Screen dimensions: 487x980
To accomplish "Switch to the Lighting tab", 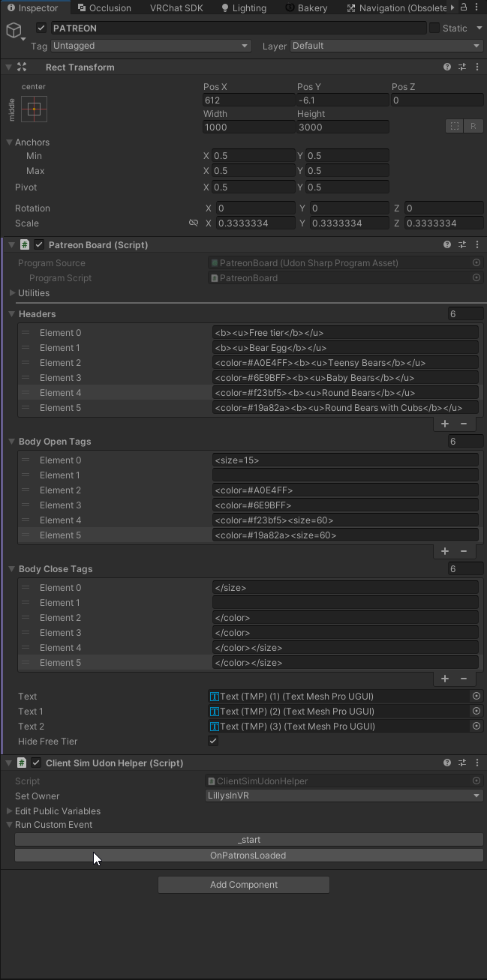I will (244, 8).
